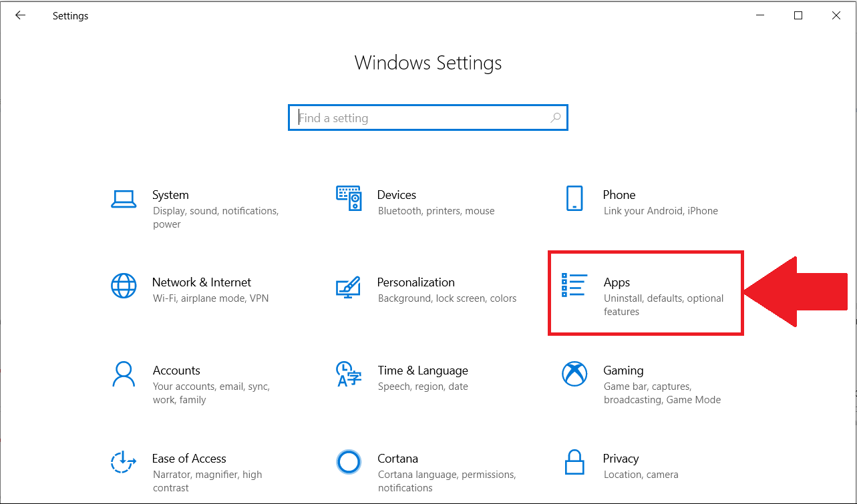Click 'Your accounts, email, sync, work, family'

pos(211,393)
